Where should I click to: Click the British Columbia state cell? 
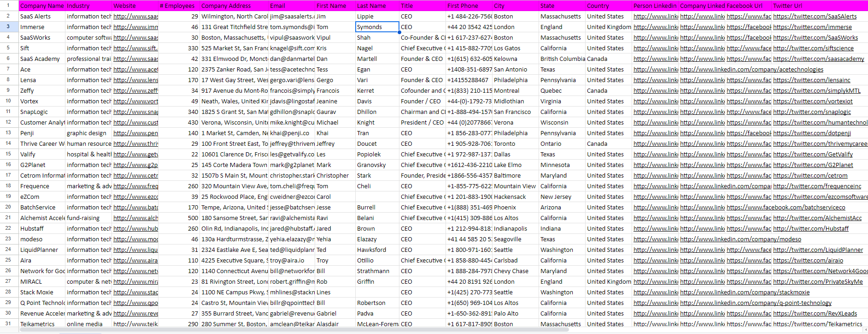coord(562,59)
